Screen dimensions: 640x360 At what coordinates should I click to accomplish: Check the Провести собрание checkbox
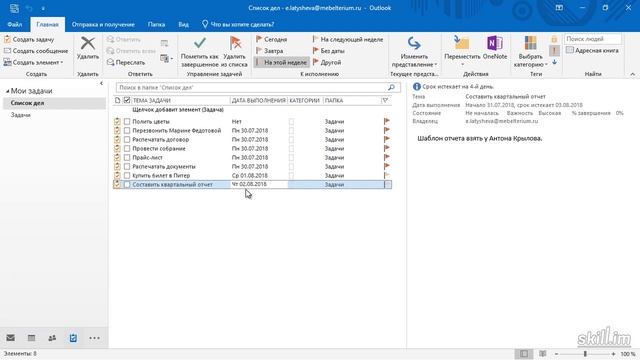pos(127,149)
